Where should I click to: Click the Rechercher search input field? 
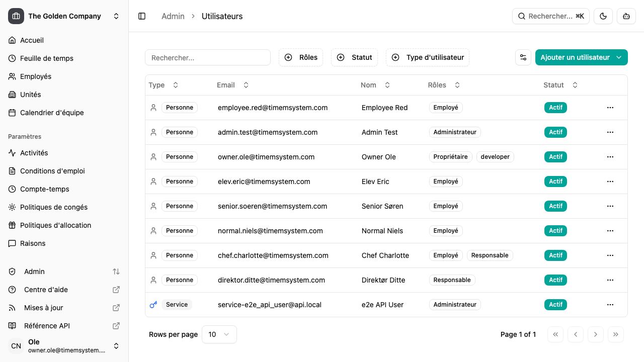point(208,57)
